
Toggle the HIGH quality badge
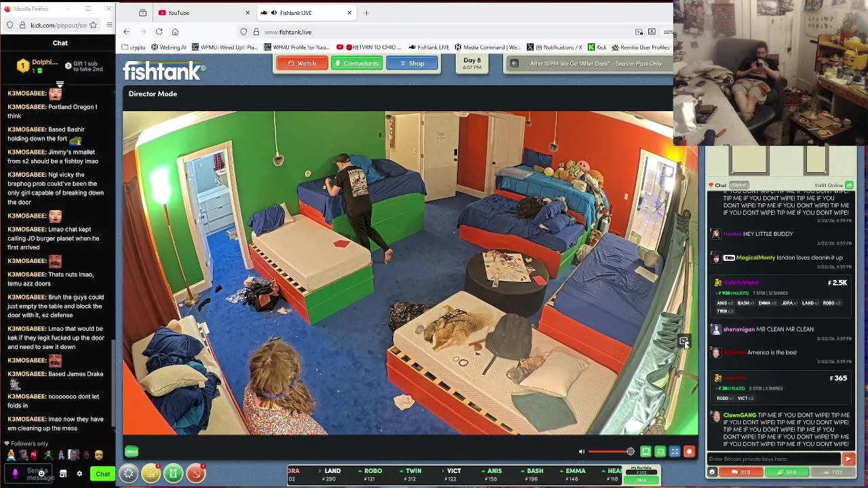click(132, 451)
